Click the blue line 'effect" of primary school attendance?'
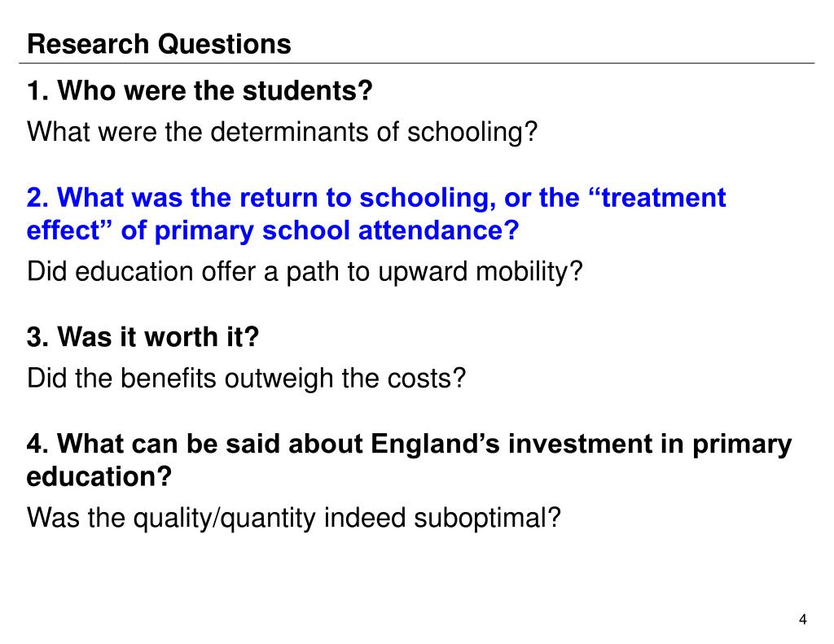This screenshot has width=834, height=644. (x=273, y=230)
